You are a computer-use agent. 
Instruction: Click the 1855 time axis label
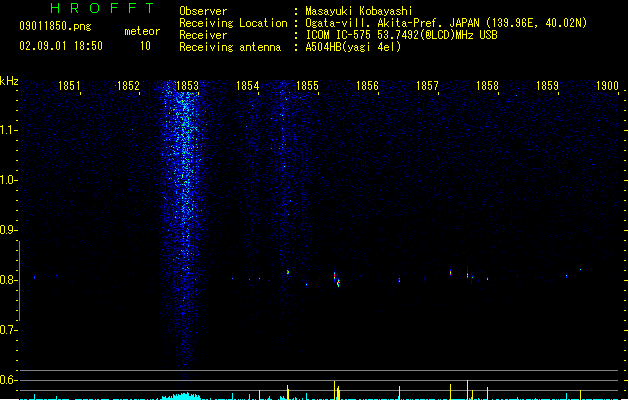click(x=307, y=86)
